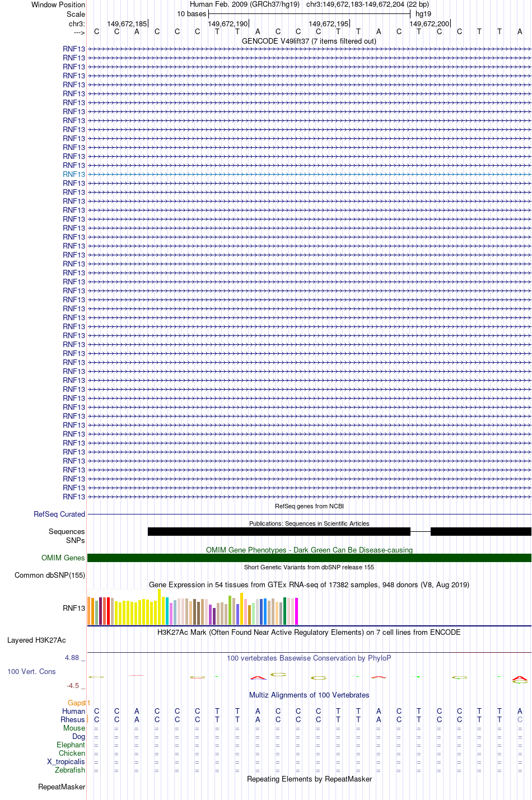
Task: Select the Sequences track label
Action: click(x=67, y=531)
